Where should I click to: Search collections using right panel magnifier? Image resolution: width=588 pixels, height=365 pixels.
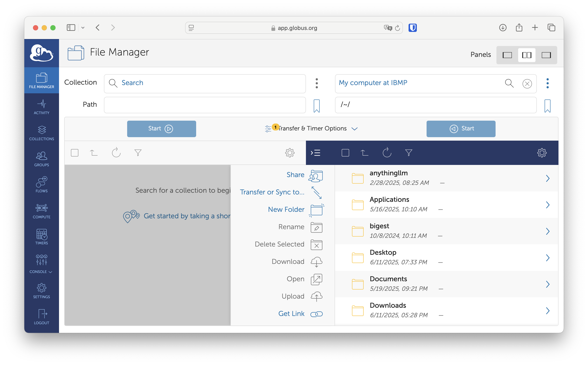pyautogui.click(x=509, y=83)
